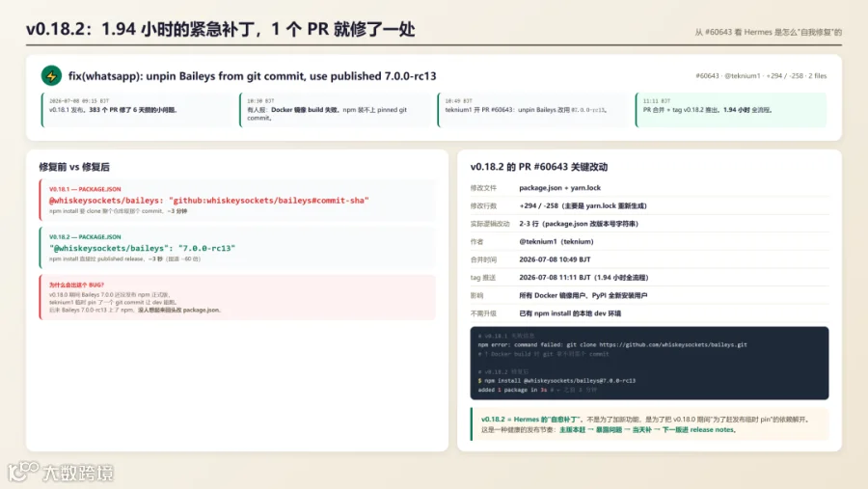Viewport: 868px width, 489px height.
Task: Click the green label 'V0.18.2 — PACKAGE.JSON'
Action: click(85, 237)
